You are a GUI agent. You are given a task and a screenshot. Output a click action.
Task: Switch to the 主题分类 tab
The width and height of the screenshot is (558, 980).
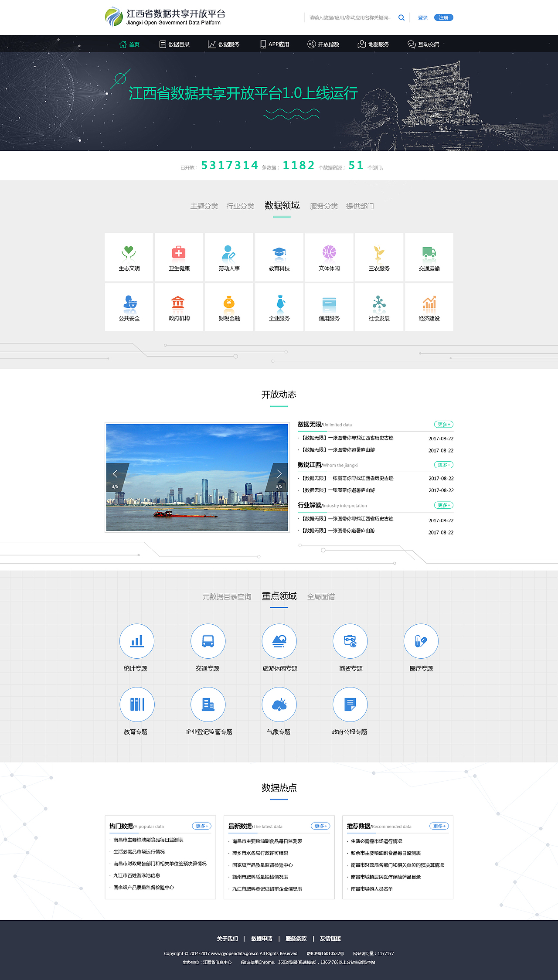coord(204,206)
